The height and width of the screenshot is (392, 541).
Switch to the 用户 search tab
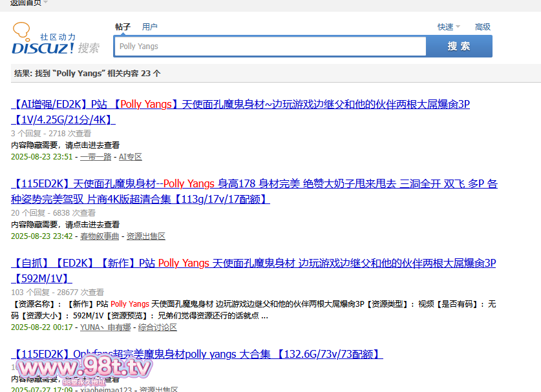tap(150, 27)
